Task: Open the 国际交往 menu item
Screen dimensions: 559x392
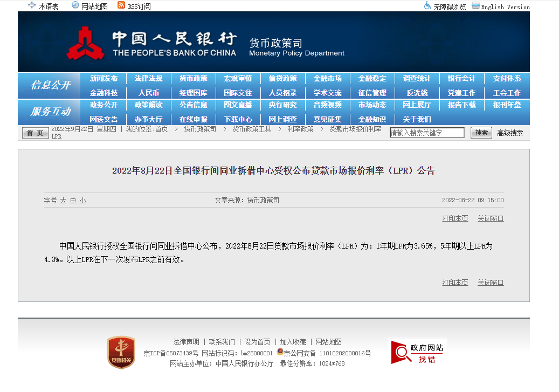Action: pos(238,93)
